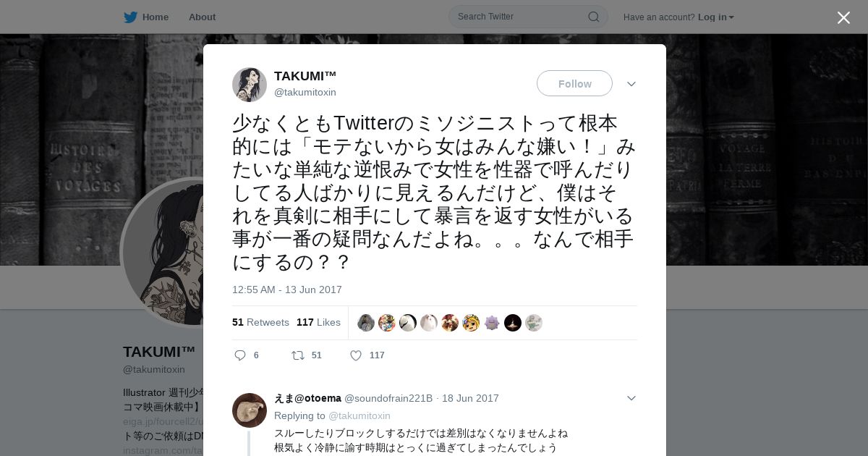Close the tweet overlay with X
The height and width of the screenshot is (456, 868).
pos(843,17)
